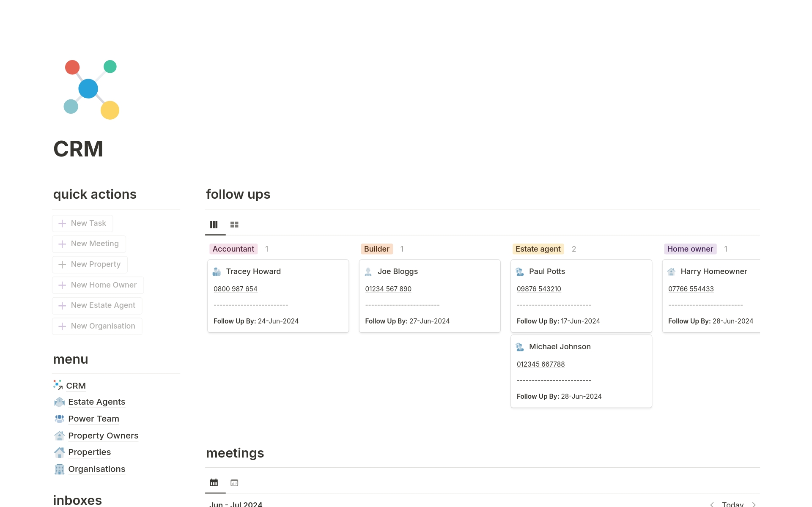
Task: Open Power Team menu link
Action: click(93, 419)
